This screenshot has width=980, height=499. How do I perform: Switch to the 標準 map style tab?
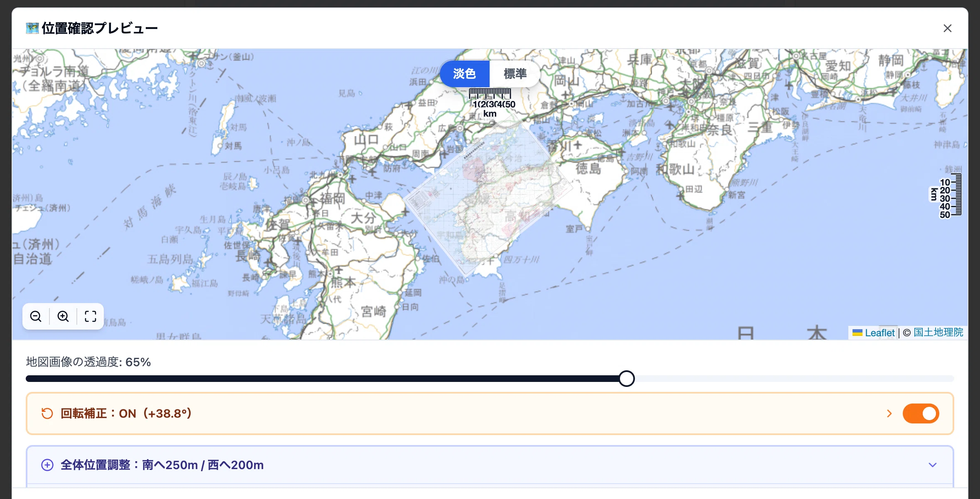click(x=515, y=73)
